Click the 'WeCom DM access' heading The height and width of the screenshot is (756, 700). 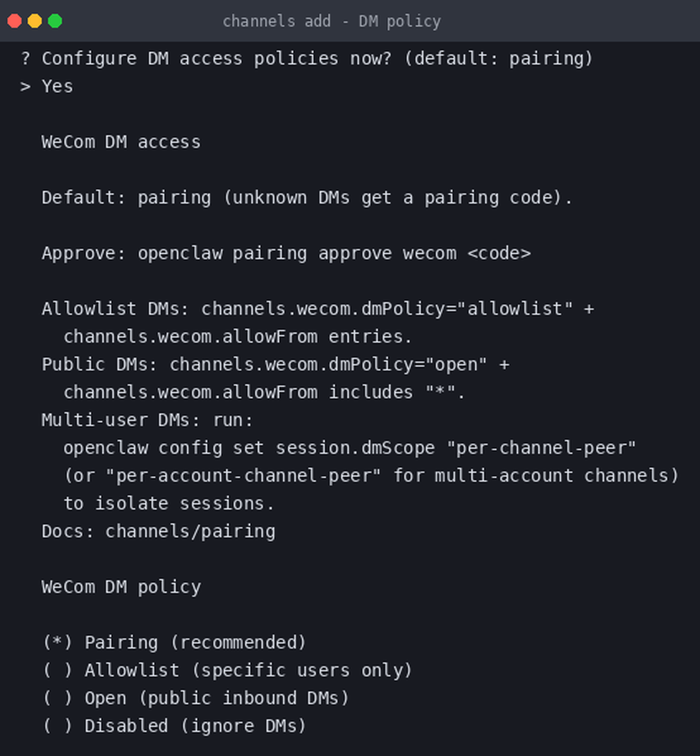coord(121,142)
